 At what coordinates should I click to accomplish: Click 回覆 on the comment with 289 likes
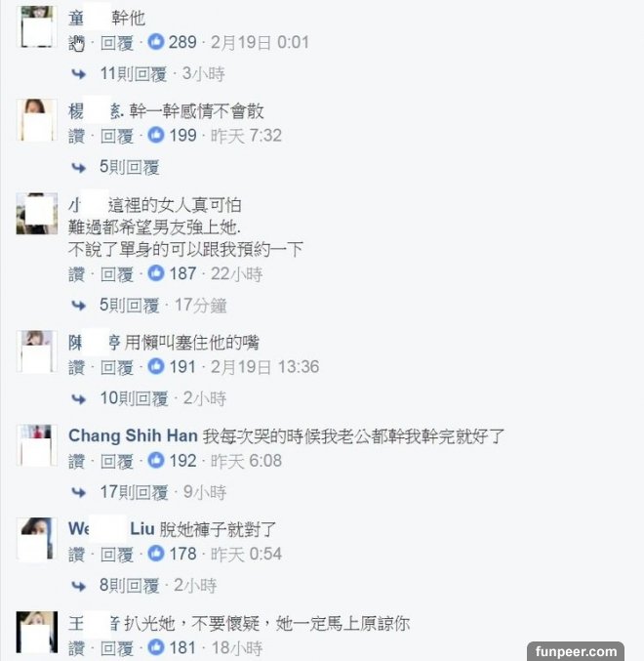click(118, 43)
